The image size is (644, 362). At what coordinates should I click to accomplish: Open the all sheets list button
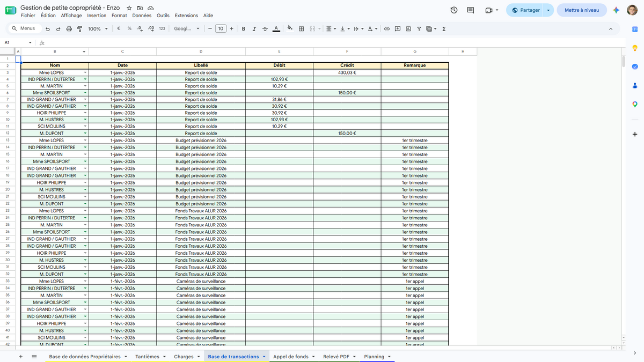[x=34, y=357]
